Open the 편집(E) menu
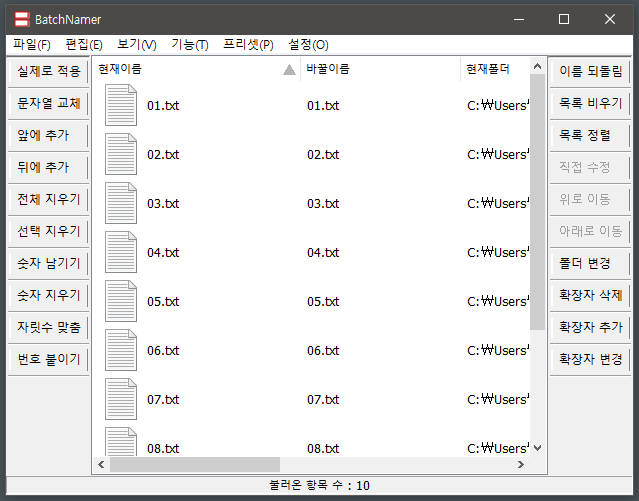639x501 pixels. pos(84,44)
